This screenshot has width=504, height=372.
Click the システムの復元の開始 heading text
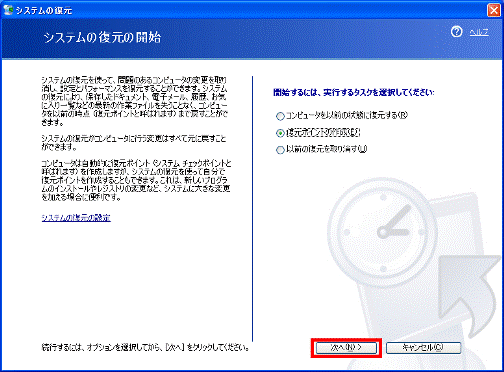click(x=102, y=38)
